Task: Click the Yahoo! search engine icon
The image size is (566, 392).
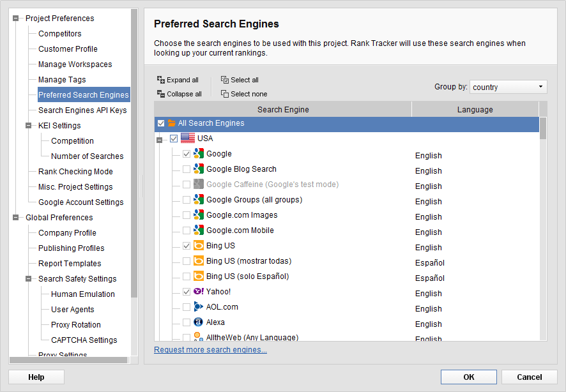Action: (199, 292)
